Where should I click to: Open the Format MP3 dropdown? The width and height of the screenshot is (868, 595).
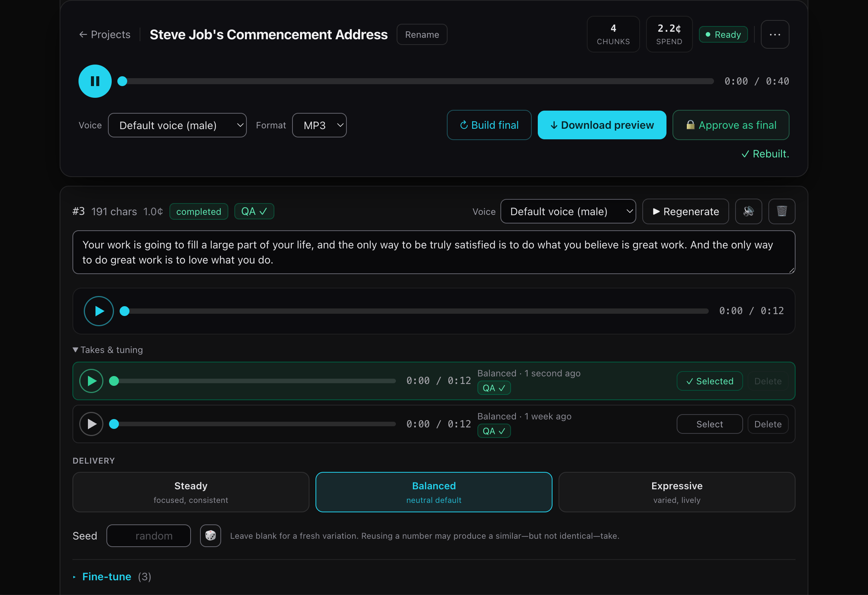320,125
